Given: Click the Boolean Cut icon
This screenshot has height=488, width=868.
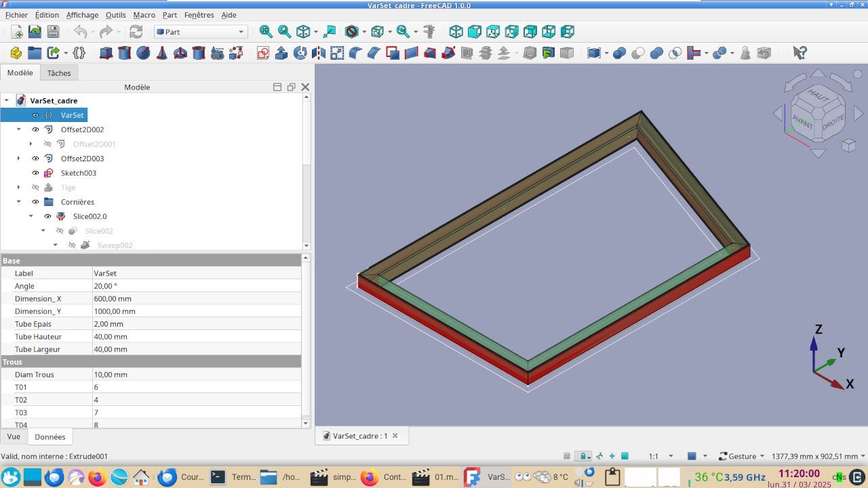Looking at the screenshot, I should [637, 53].
